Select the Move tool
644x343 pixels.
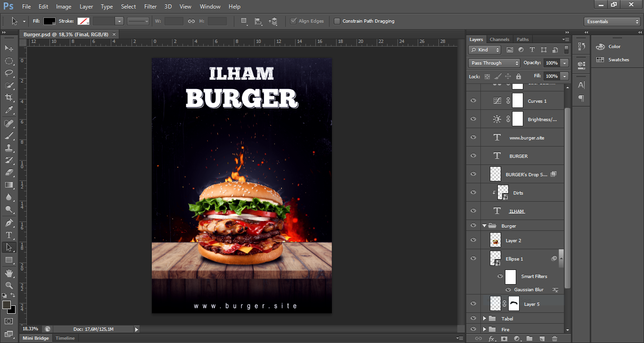[x=9, y=48]
